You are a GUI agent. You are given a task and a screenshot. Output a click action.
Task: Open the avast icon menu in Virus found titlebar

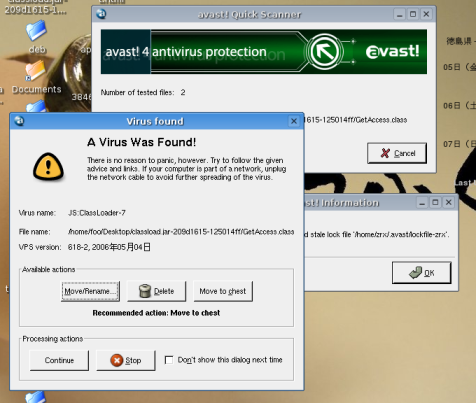[19, 121]
